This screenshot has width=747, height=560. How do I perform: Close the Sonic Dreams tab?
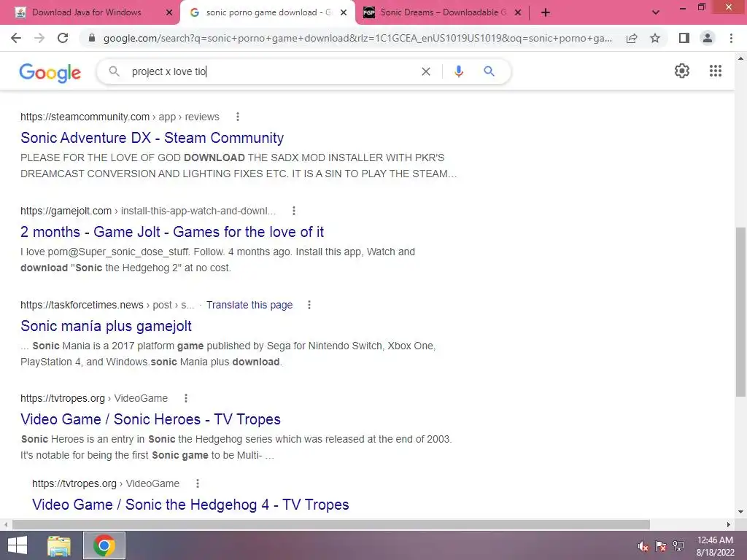coord(518,12)
